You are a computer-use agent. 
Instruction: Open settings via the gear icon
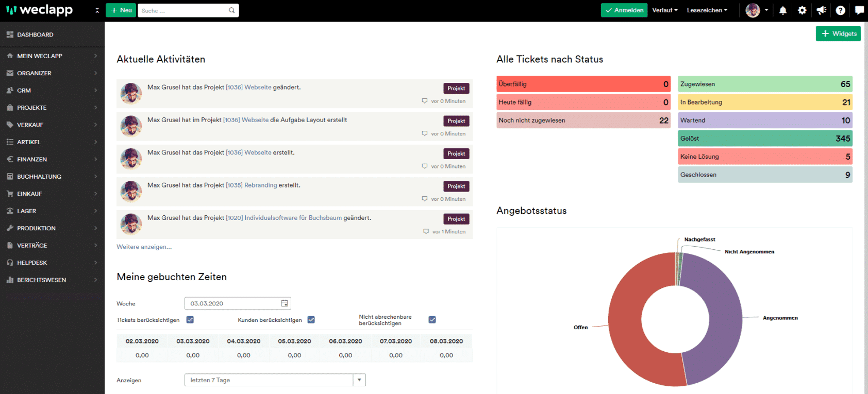click(x=802, y=10)
